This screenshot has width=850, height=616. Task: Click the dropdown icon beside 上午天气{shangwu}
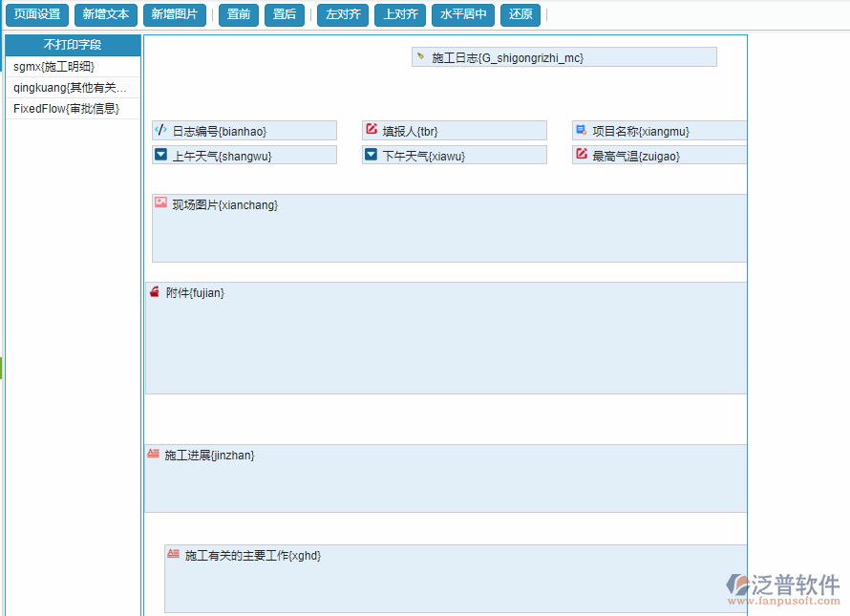click(x=161, y=155)
